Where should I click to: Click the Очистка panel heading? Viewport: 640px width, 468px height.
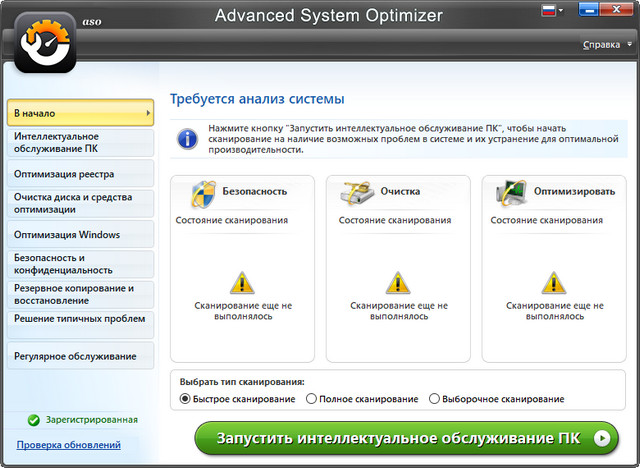[x=400, y=191]
